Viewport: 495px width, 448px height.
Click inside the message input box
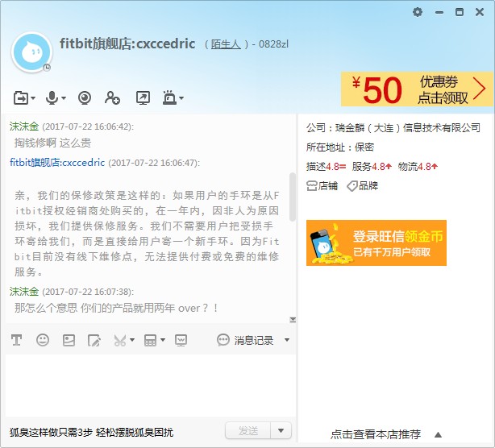[150, 385]
